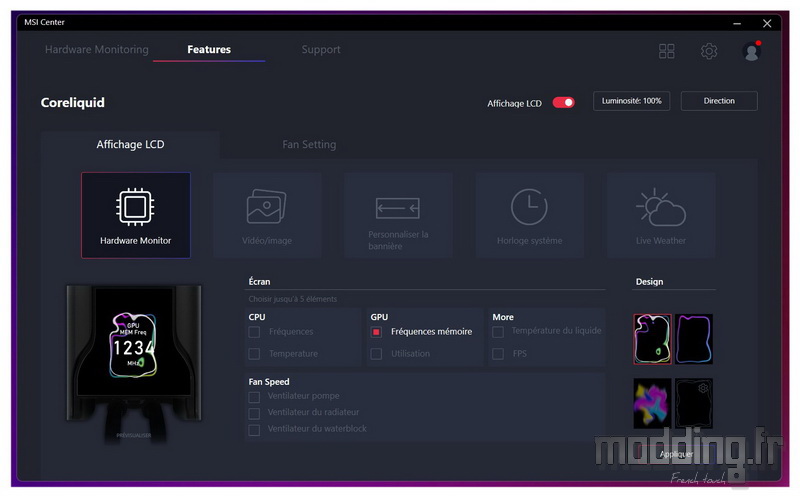Toggle the Affichage LCD switch off
800x498 pixels.
[563, 103]
